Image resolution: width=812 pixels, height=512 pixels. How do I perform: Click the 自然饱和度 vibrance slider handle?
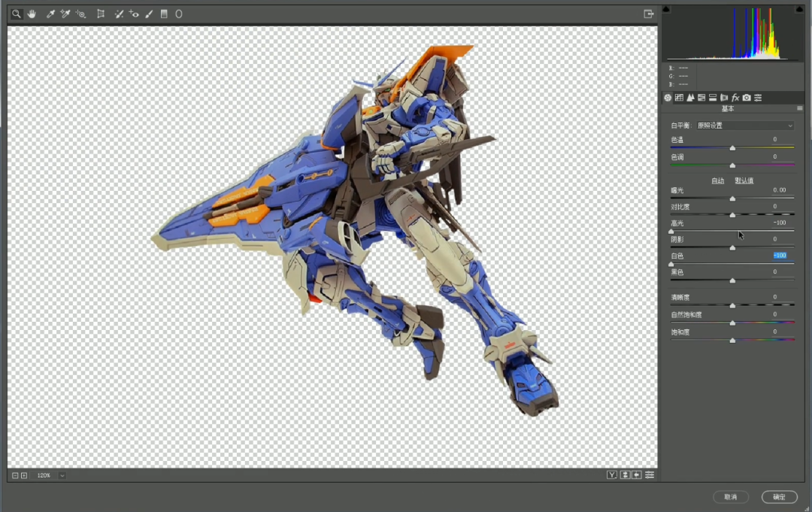coord(732,323)
